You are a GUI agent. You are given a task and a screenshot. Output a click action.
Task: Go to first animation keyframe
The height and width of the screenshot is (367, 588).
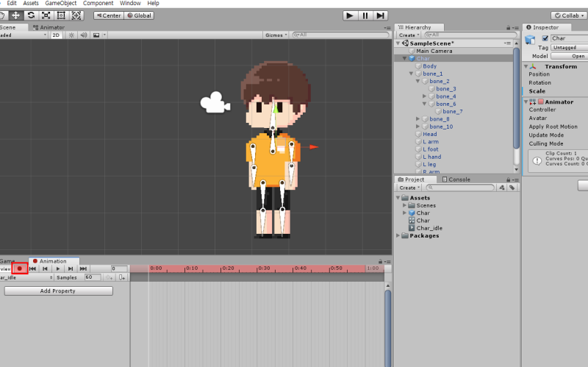point(32,268)
